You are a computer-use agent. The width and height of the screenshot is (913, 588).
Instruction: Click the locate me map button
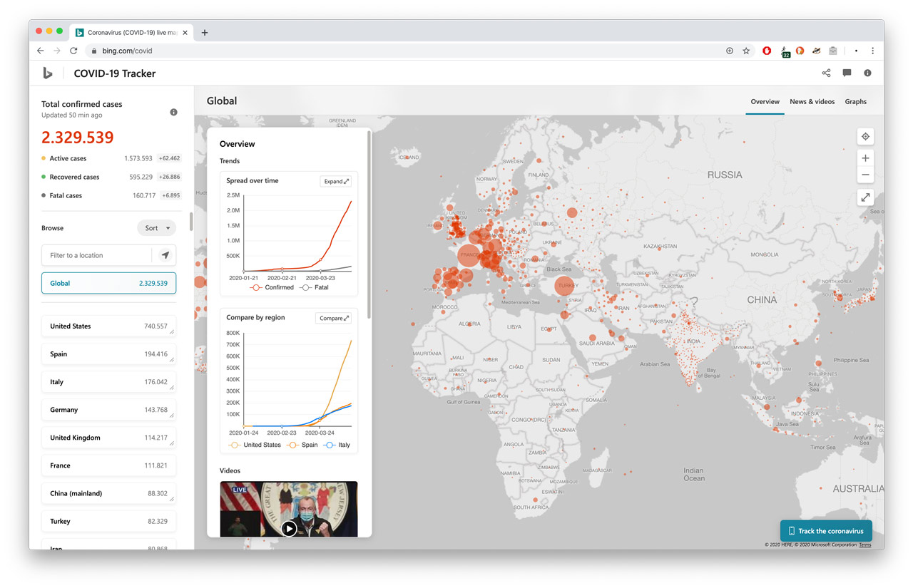865,137
